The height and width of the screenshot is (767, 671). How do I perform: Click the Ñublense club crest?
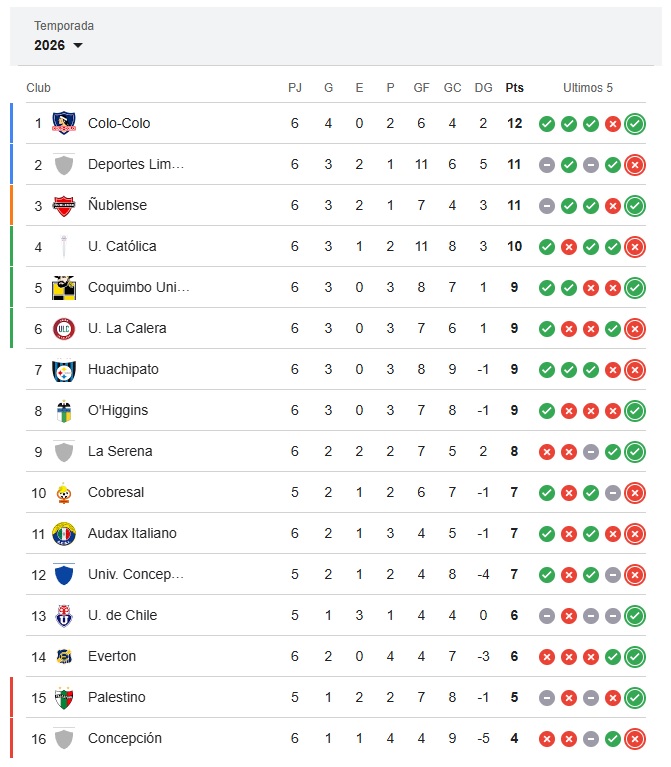[64, 205]
